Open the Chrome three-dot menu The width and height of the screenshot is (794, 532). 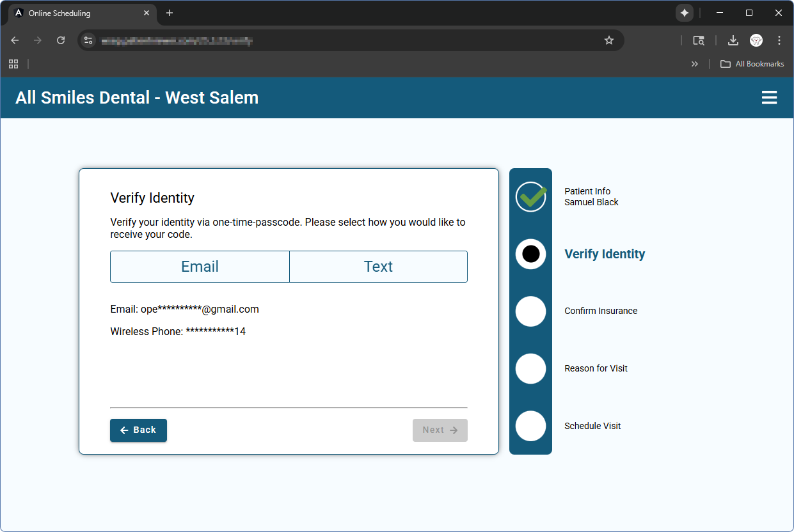pyautogui.click(x=779, y=40)
